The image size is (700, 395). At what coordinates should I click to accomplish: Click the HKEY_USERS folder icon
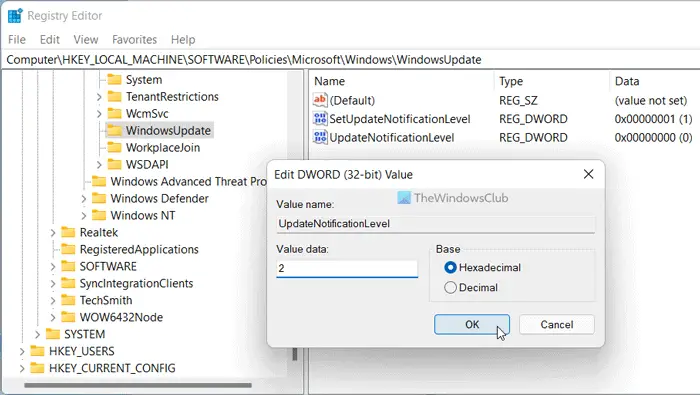click(37, 351)
